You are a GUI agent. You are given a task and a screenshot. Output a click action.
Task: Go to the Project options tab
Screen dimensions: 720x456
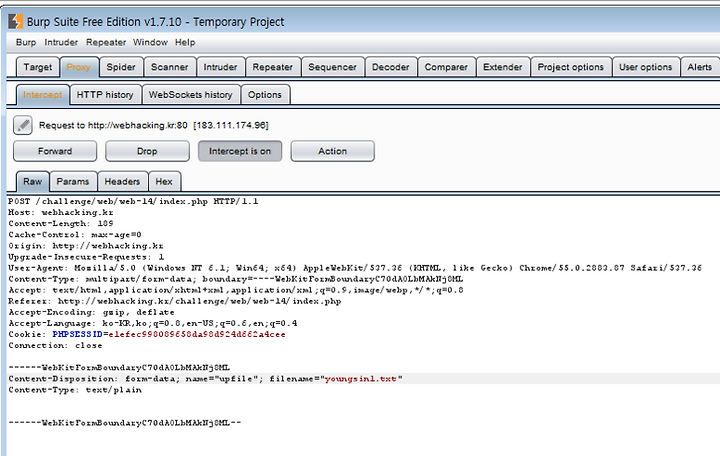[571, 67]
